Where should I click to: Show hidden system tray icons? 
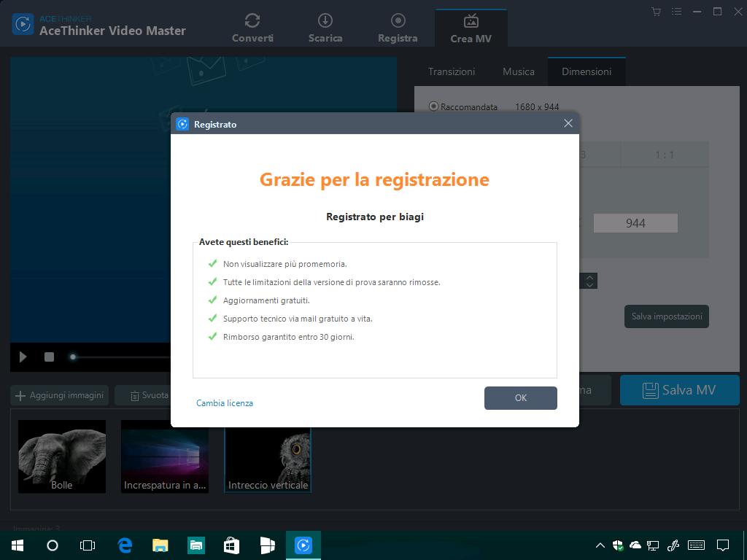(x=600, y=545)
